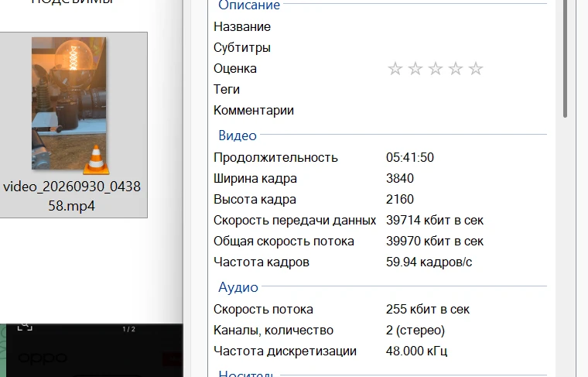
Task: Click the Частота дискретизации label
Action: (x=285, y=351)
